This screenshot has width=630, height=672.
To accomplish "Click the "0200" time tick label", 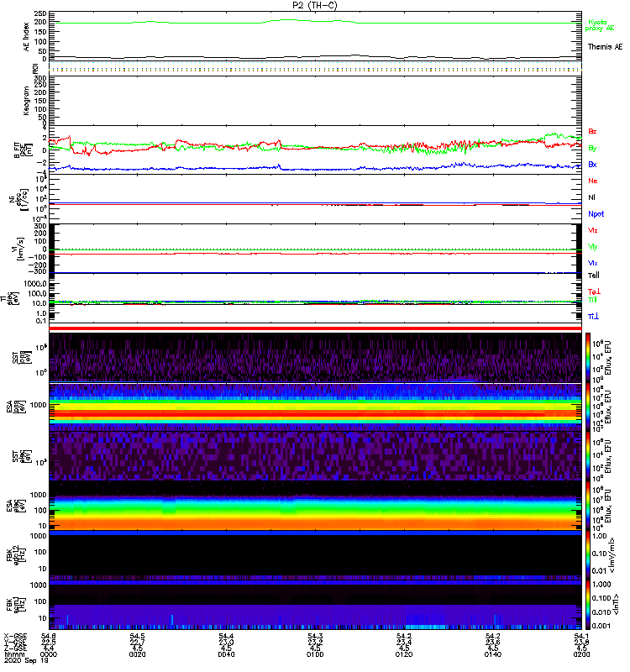I will [x=581, y=654].
